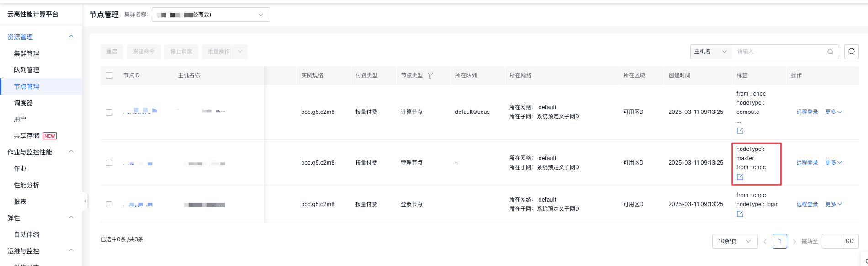The width and height of the screenshot is (868, 266).
Task: Check the 登录节点 row checkbox
Action: (x=109, y=204)
